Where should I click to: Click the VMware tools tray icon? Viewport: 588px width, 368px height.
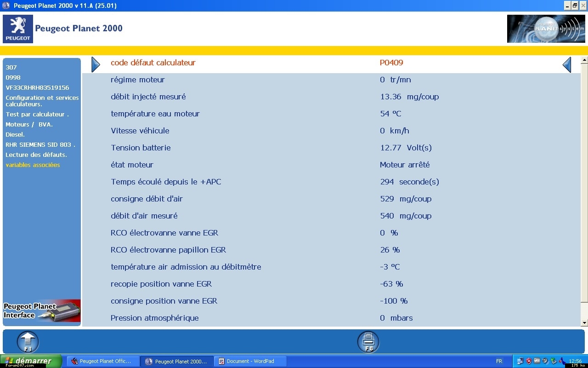[x=537, y=361]
